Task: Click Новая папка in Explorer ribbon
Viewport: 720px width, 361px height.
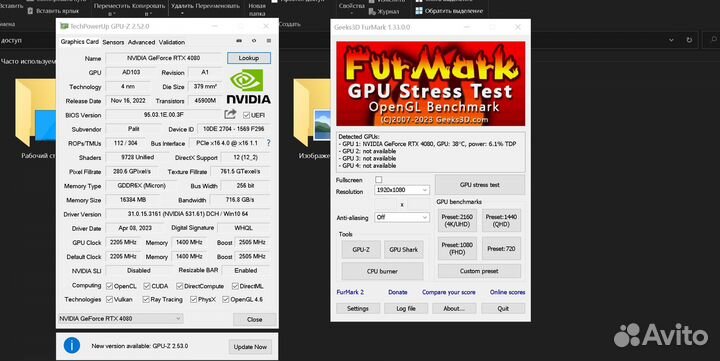Action: 257,10
